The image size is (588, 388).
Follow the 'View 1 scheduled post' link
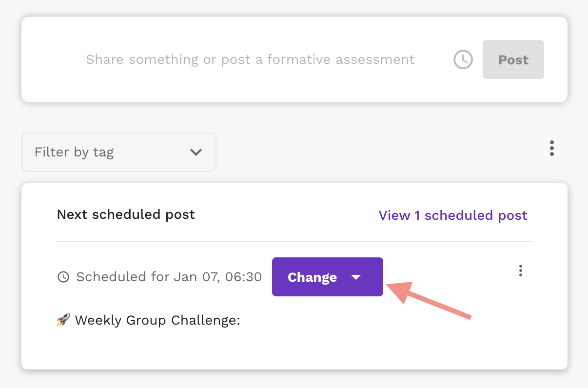453,215
